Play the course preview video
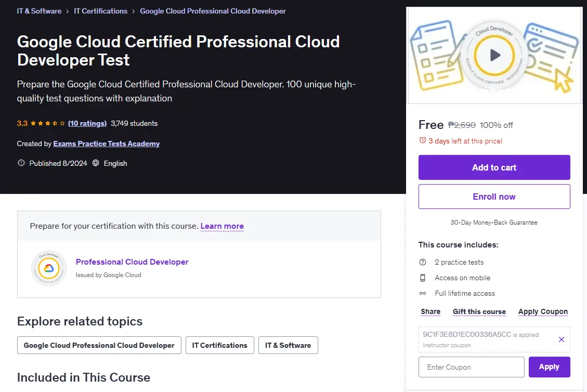 [x=494, y=56]
